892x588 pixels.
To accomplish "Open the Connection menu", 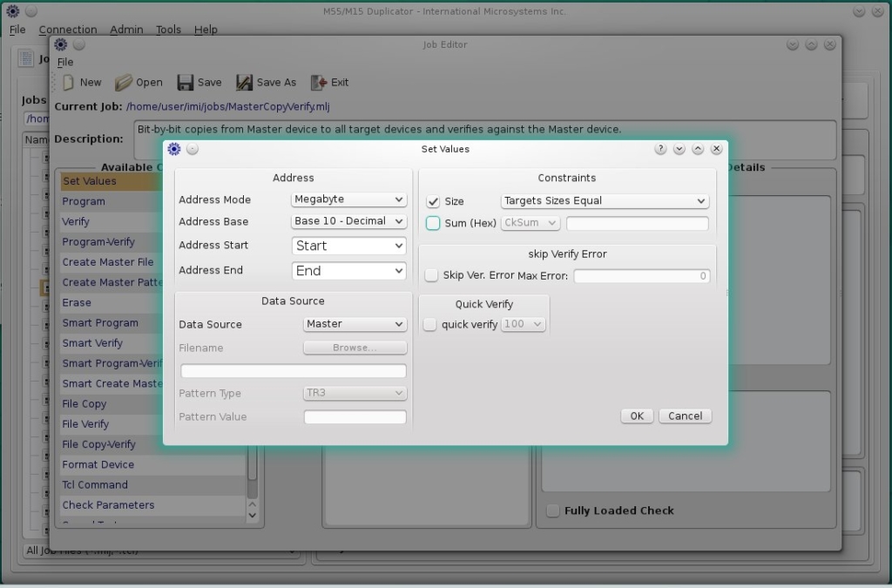I will 68,30.
